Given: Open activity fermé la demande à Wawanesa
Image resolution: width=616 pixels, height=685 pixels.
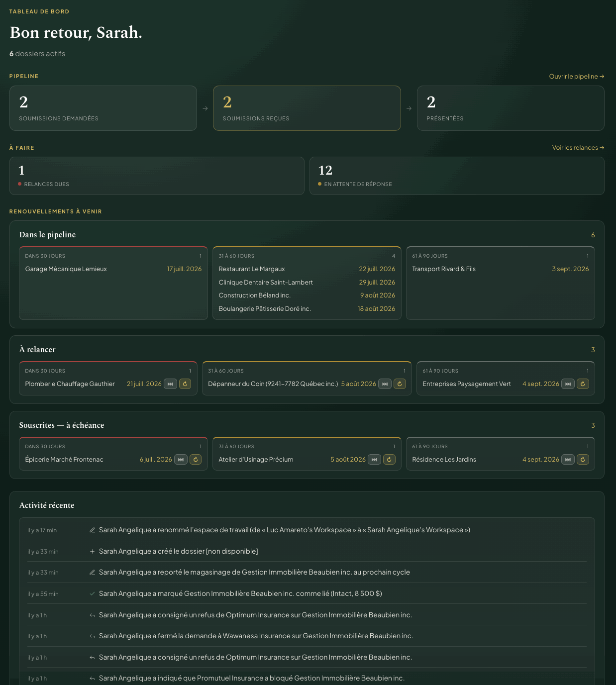Looking at the screenshot, I should pos(307,636).
